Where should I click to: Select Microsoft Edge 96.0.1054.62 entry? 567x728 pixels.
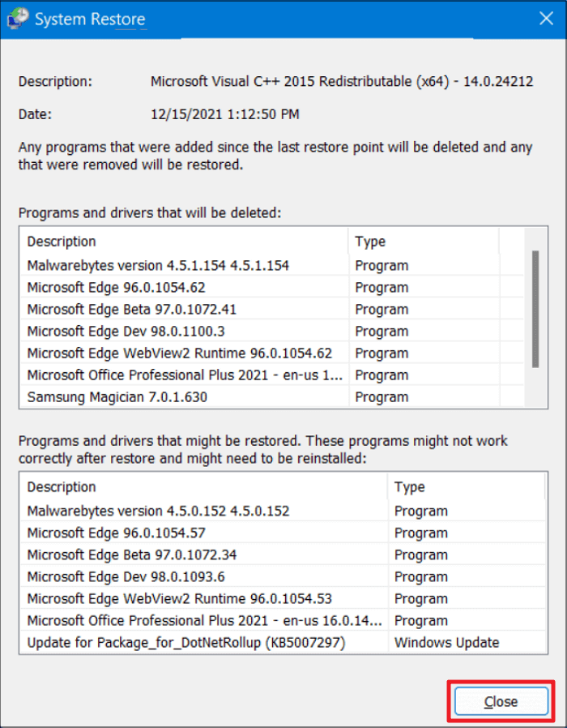tap(117, 287)
